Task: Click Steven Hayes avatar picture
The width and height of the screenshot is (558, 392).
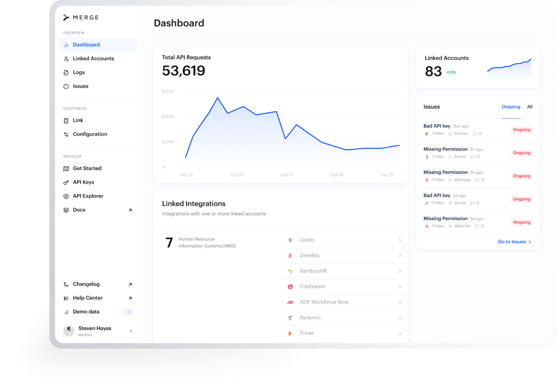Action: [x=69, y=331]
